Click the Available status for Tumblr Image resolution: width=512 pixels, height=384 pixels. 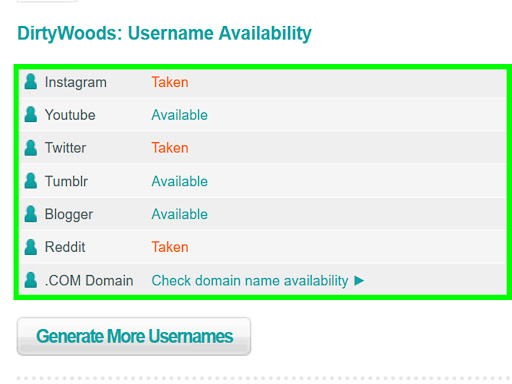[180, 181]
